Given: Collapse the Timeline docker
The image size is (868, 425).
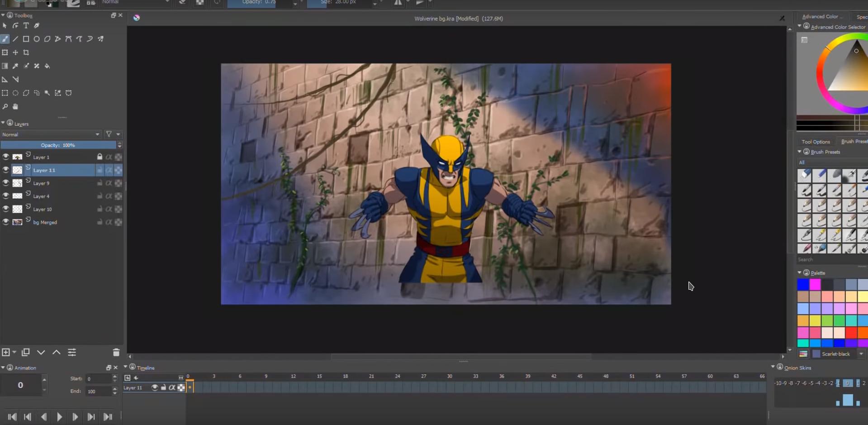Looking at the screenshot, I should 125,367.
